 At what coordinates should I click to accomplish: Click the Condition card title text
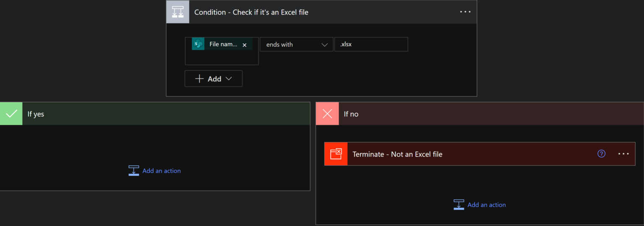(x=251, y=12)
